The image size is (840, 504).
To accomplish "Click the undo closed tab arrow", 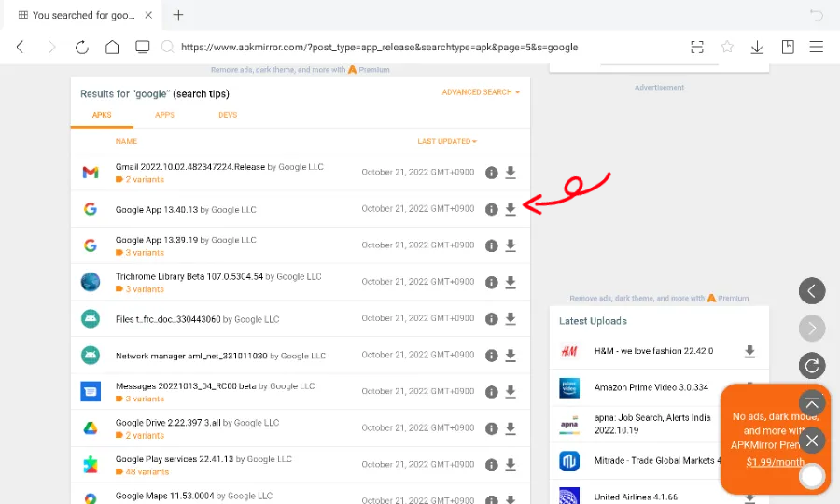I will coord(817,15).
